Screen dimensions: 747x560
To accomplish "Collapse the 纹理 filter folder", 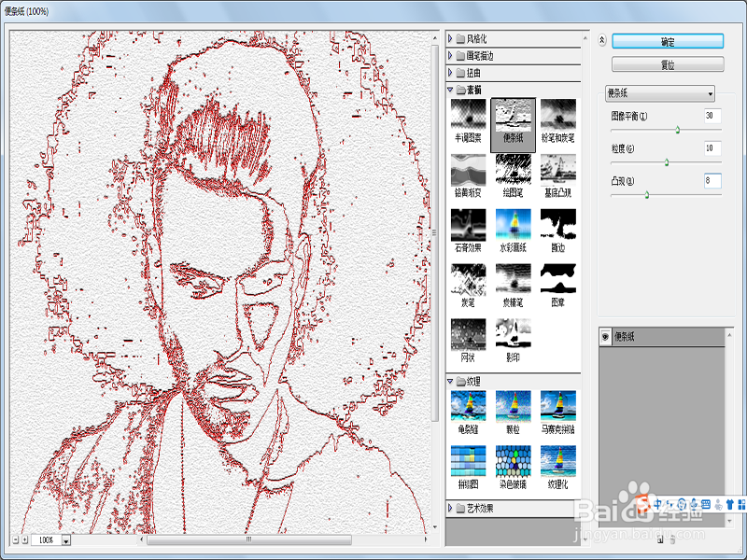I will 450,381.
